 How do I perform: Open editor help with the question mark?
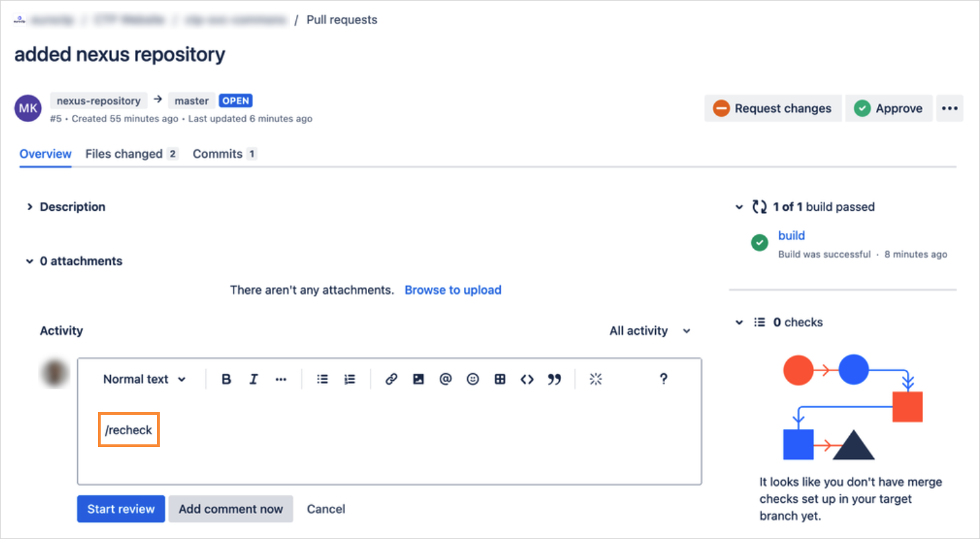point(663,379)
